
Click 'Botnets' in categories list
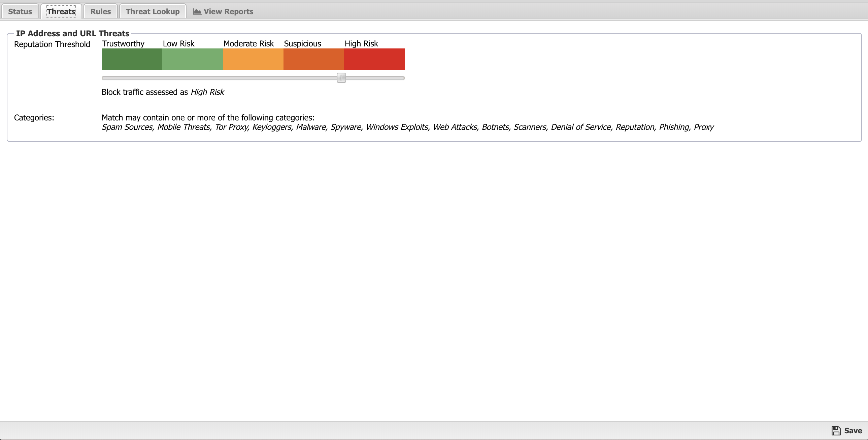(x=495, y=127)
